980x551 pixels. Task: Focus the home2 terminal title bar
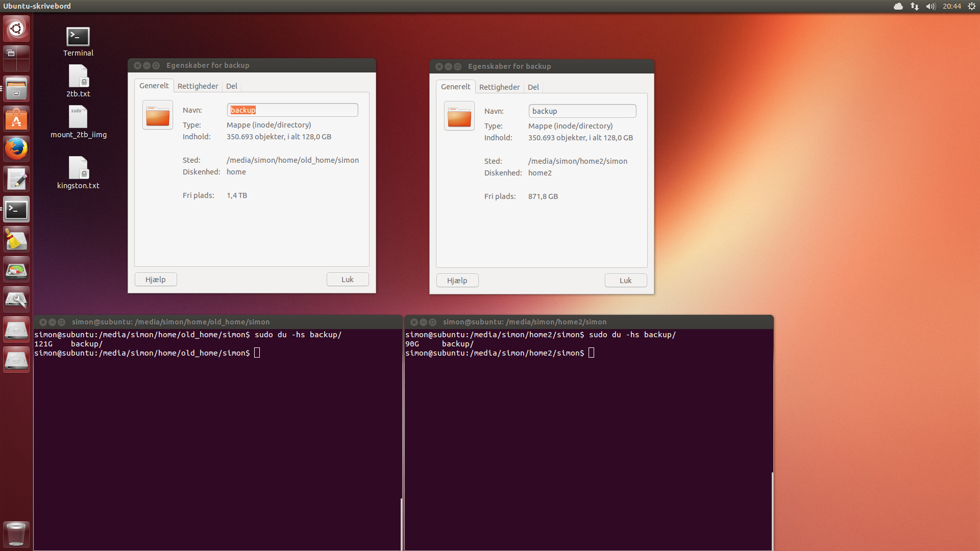[x=589, y=322]
